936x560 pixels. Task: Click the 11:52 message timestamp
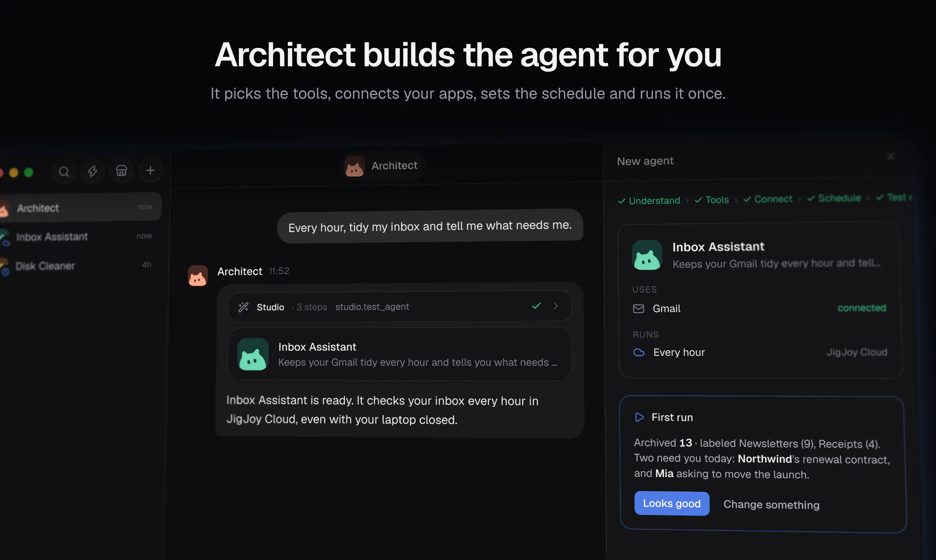tap(279, 271)
